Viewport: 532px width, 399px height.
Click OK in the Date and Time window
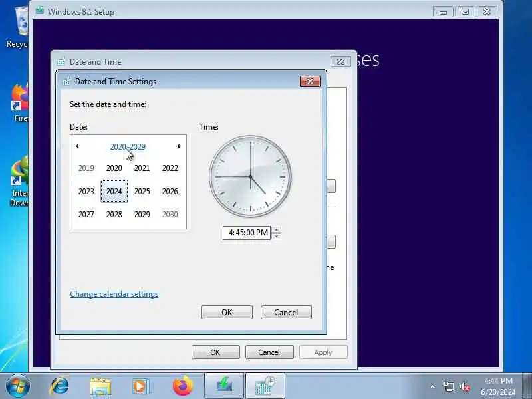pos(215,352)
